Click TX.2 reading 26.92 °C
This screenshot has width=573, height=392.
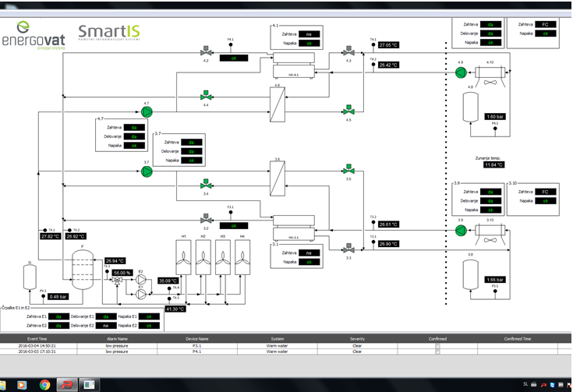(x=76, y=236)
